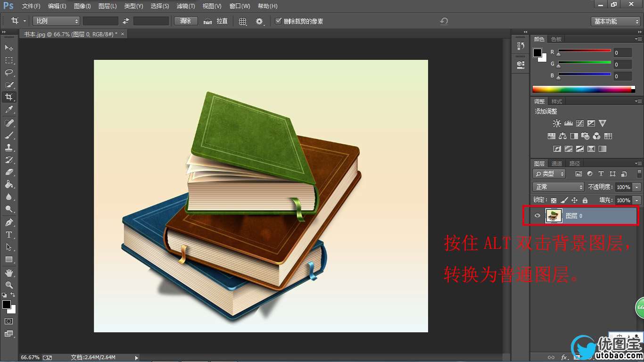Toggle layer filtering switch
The height and width of the screenshot is (362, 644).
point(639,174)
